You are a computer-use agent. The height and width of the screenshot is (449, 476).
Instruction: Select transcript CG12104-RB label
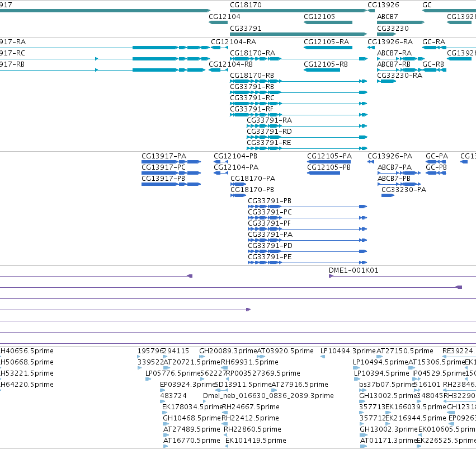(230, 64)
